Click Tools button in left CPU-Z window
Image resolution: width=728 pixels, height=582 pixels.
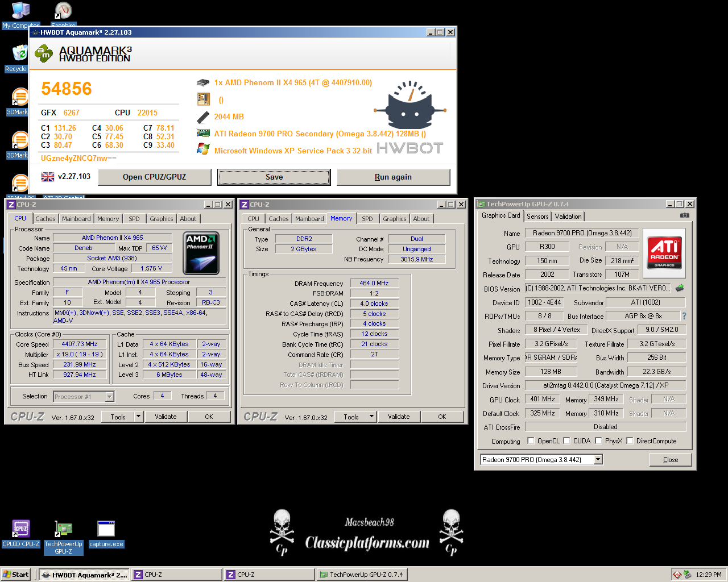tap(118, 417)
